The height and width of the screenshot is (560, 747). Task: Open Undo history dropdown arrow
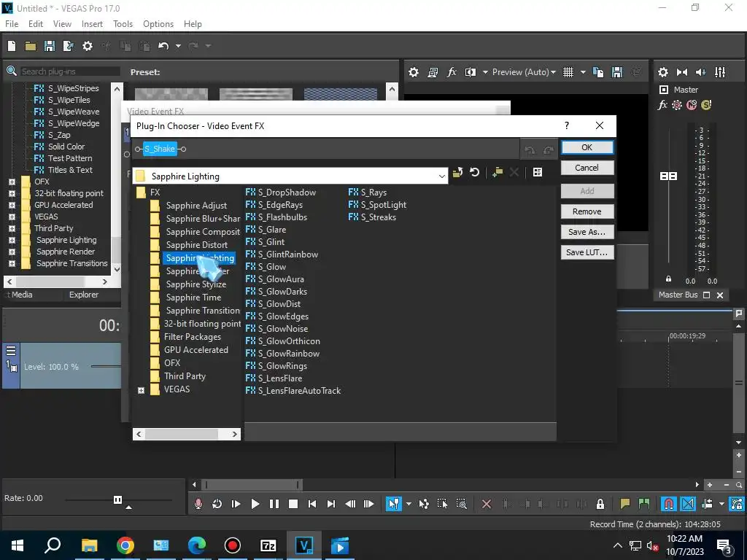[x=178, y=46]
